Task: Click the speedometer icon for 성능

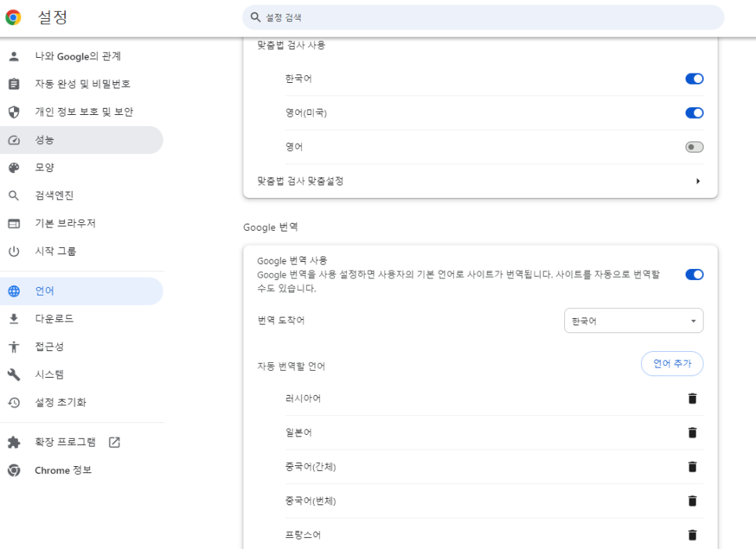Action: [14, 140]
